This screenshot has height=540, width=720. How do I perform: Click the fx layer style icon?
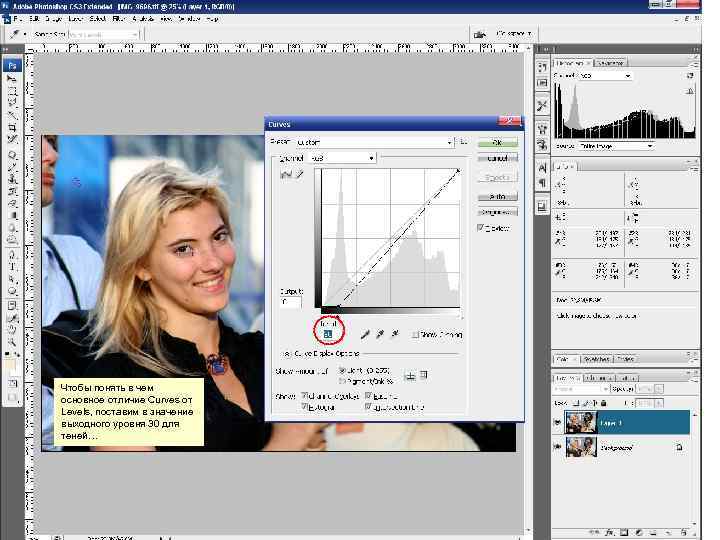coord(609,533)
